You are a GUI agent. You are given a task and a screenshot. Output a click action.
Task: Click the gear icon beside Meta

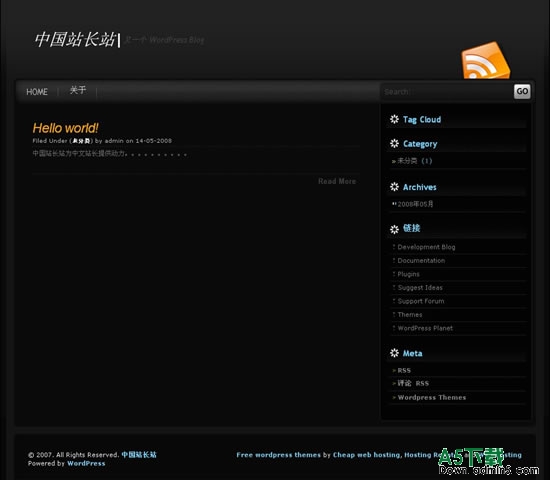394,353
